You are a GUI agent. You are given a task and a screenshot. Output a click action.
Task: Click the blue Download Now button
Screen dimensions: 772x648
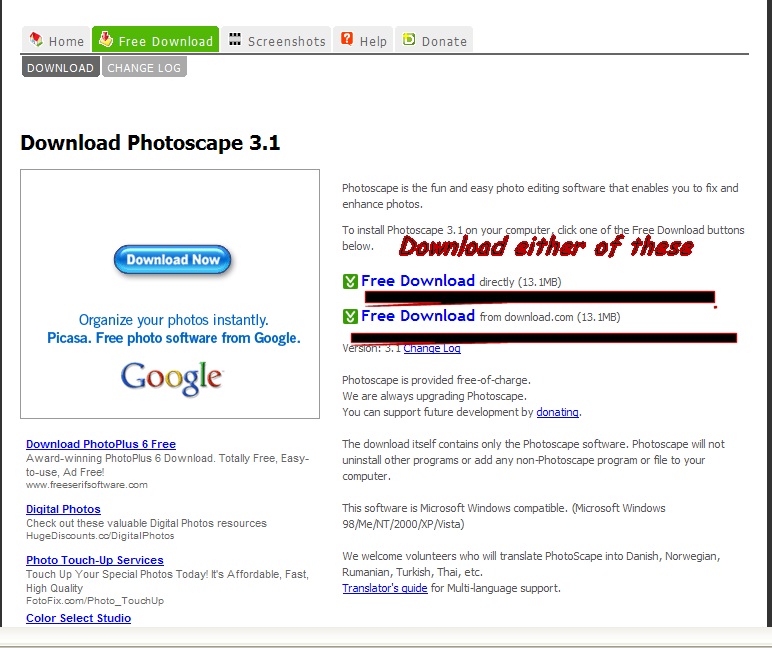[x=172, y=259]
